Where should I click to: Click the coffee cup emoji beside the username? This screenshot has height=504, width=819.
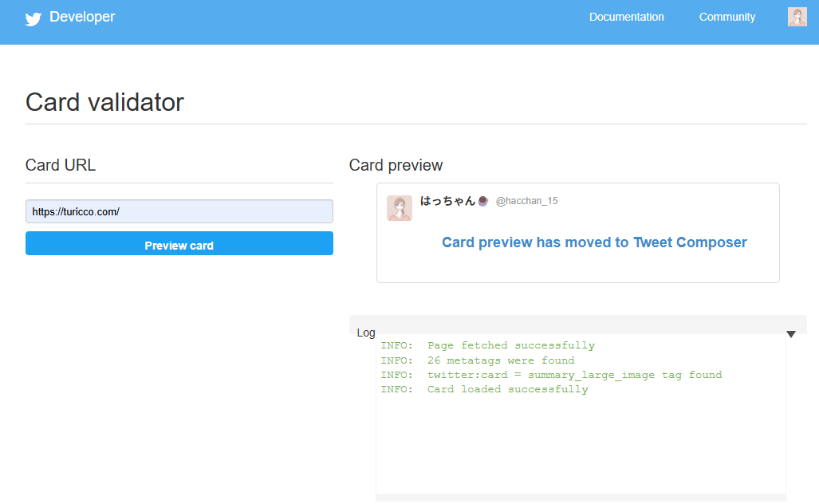482,201
